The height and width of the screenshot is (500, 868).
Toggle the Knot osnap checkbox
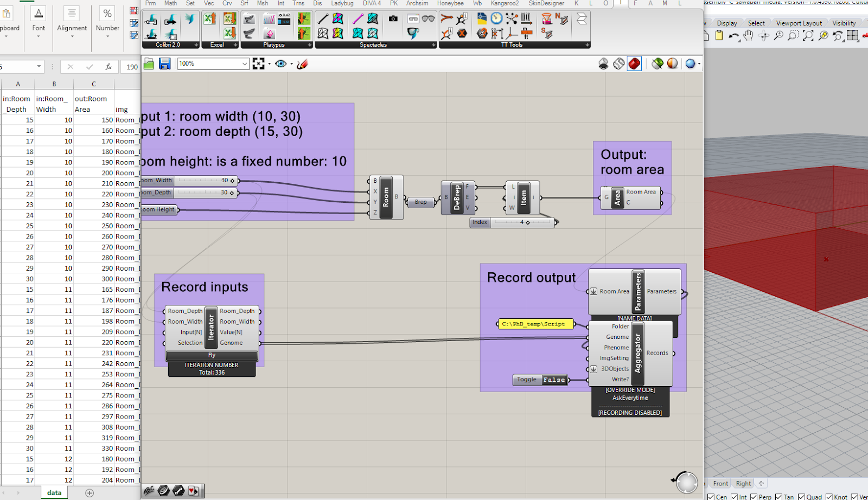coord(829,497)
